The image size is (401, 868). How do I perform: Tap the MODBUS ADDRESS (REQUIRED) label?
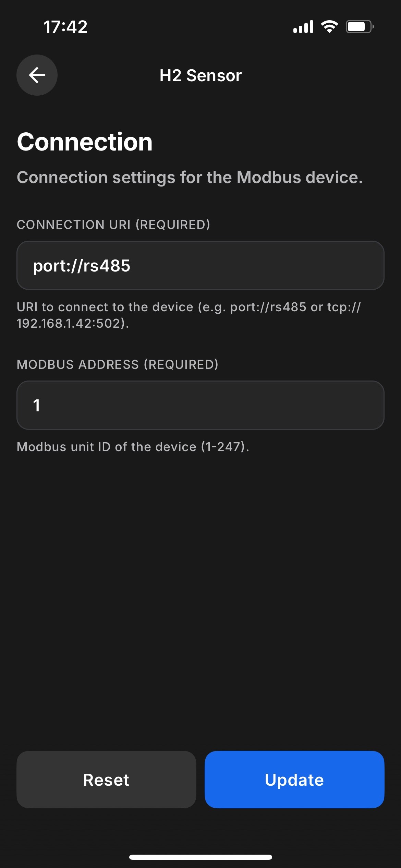[118, 365]
